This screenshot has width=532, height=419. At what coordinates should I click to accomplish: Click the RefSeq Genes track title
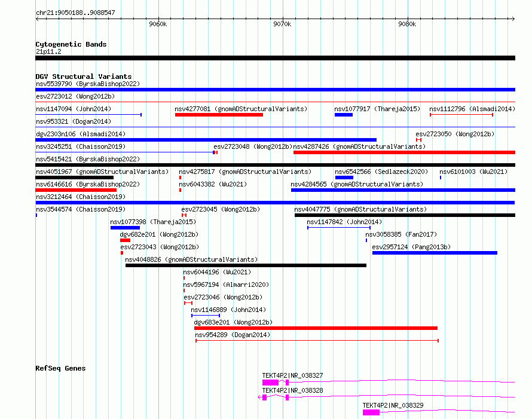point(60,368)
